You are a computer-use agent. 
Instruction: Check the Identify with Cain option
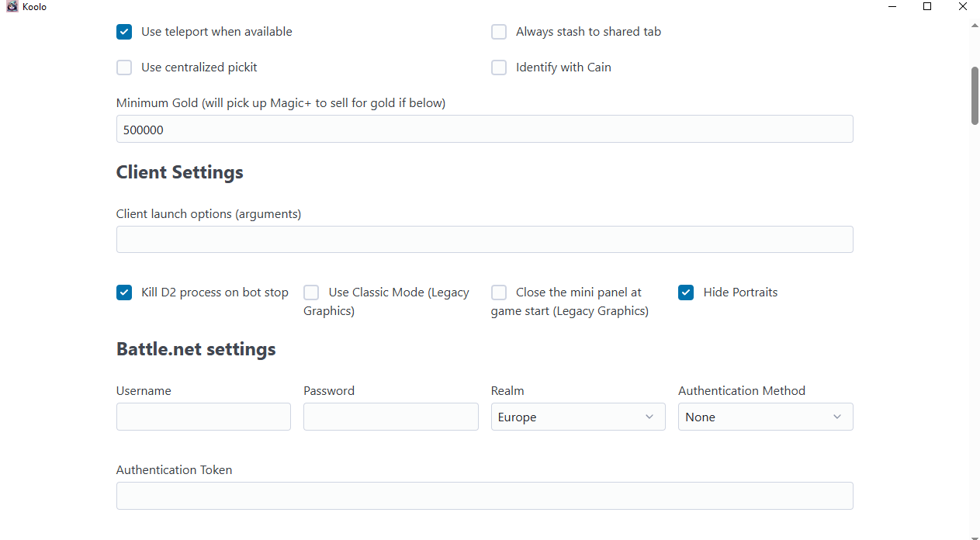click(x=499, y=67)
